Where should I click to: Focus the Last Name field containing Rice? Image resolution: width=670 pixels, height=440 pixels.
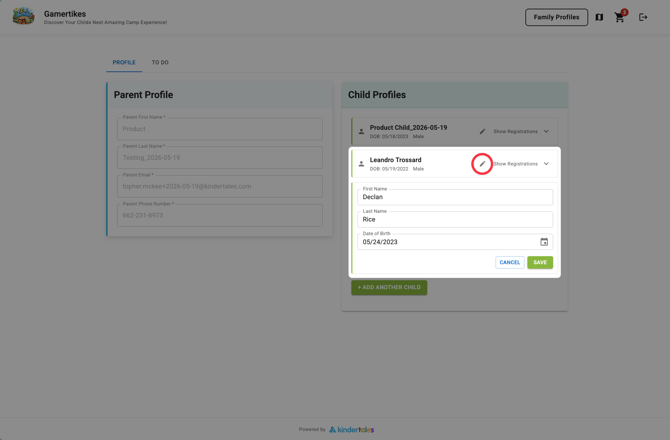pos(455,219)
